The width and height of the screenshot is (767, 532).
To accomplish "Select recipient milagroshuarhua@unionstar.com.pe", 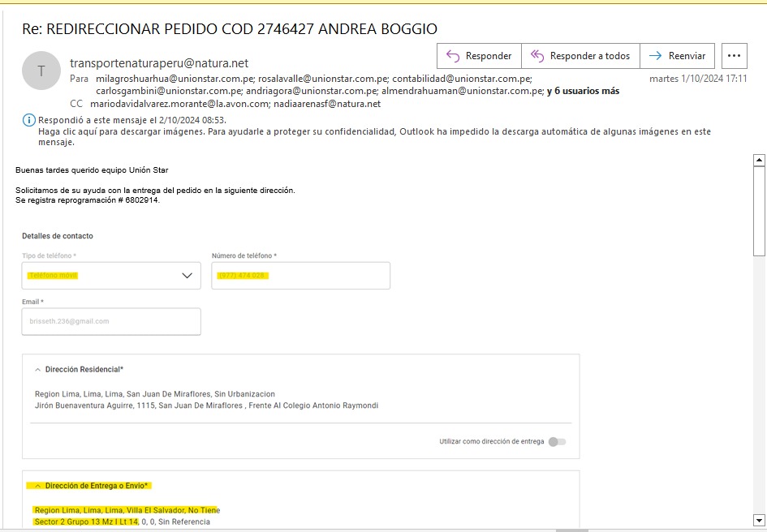I will tap(175, 79).
